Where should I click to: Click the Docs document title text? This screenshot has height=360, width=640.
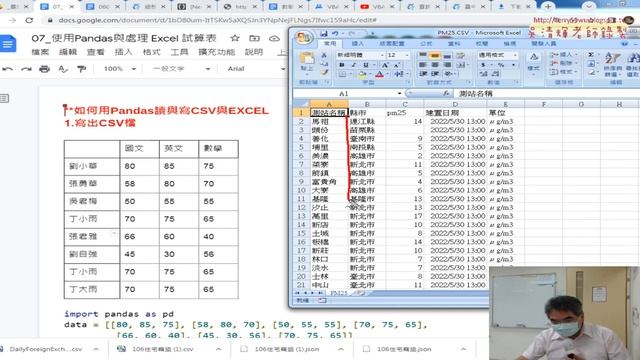click(124, 38)
